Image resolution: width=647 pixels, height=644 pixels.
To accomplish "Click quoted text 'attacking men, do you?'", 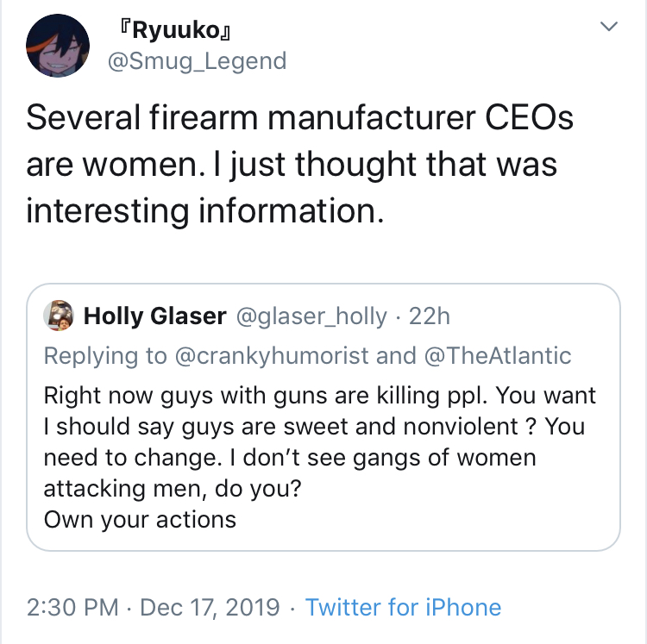I will point(173,489).
